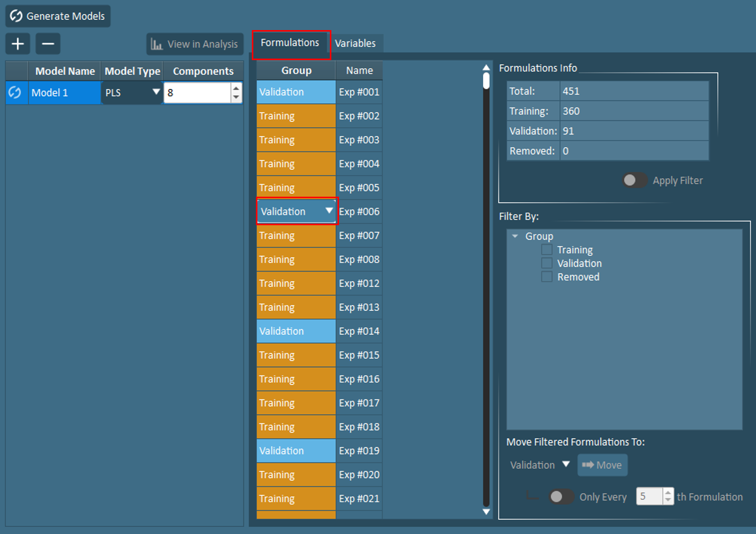Click the refresh icon beside Model 1
The image size is (756, 534).
16,93
